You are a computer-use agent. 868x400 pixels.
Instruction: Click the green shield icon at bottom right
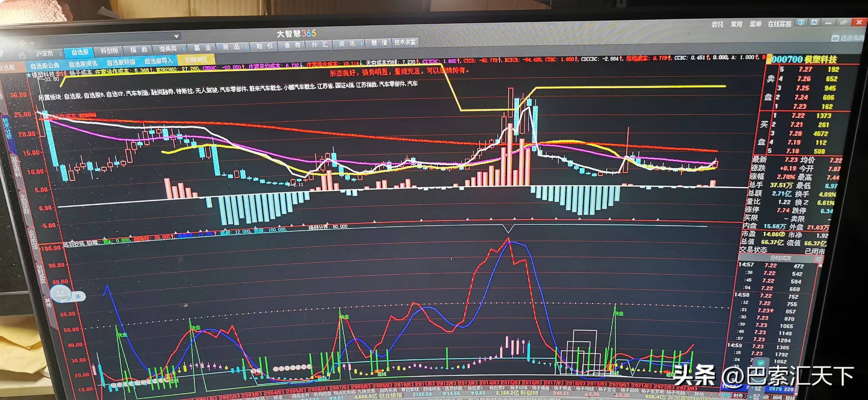761,363
